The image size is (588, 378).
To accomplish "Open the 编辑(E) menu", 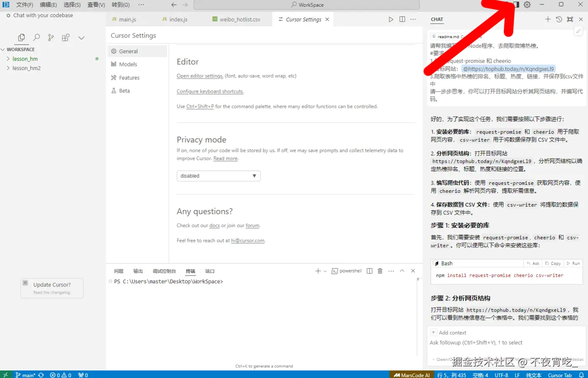I will (x=48, y=5).
